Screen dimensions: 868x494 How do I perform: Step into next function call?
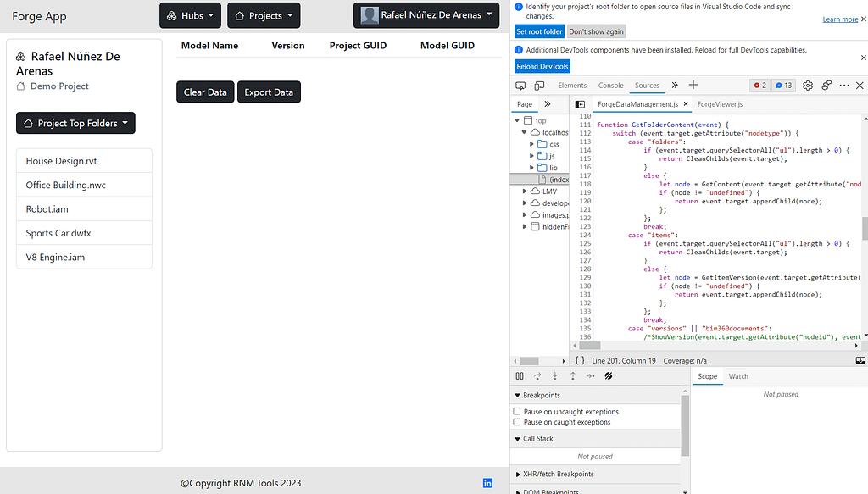pos(554,376)
